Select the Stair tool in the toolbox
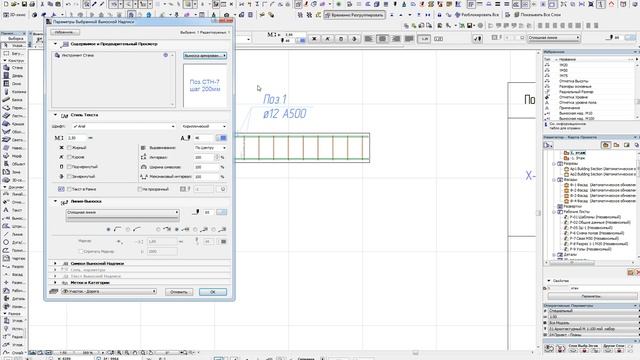Viewport: 640px width, 360px height. pyautogui.click(x=12, y=116)
